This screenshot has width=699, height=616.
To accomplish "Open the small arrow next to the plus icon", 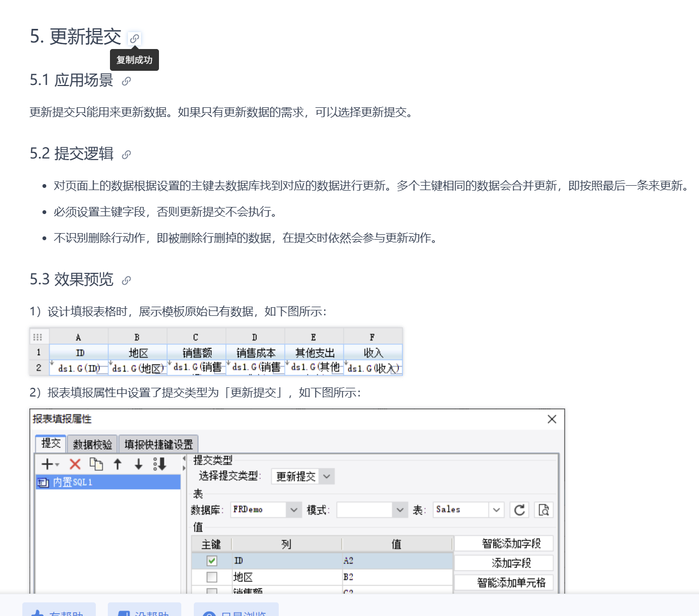I will [x=57, y=465].
